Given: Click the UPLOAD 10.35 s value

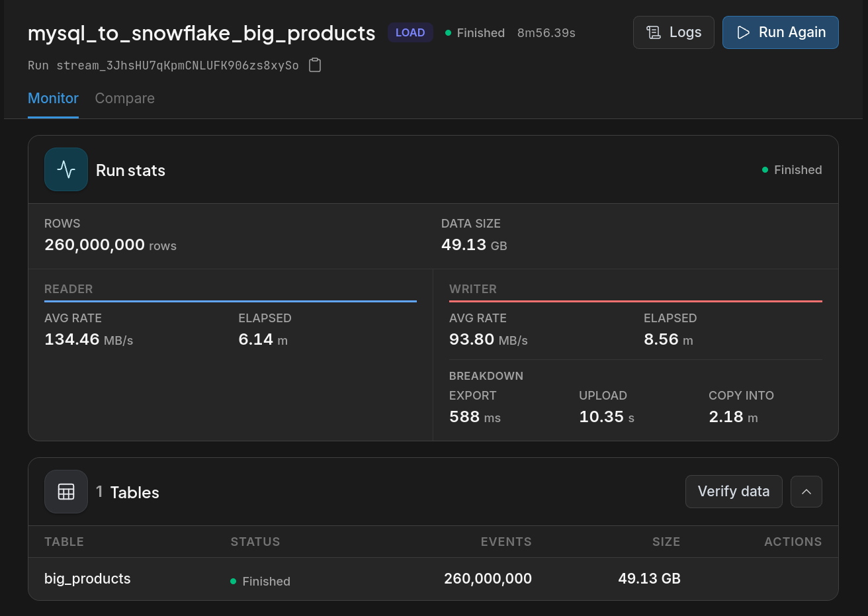Looking at the screenshot, I should (x=607, y=417).
